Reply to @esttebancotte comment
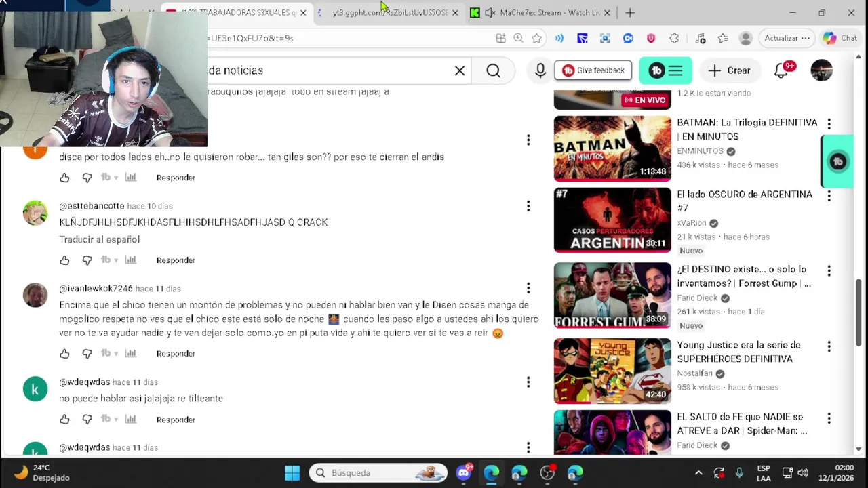This screenshot has width=868, height=488. (x=176, y=260)
